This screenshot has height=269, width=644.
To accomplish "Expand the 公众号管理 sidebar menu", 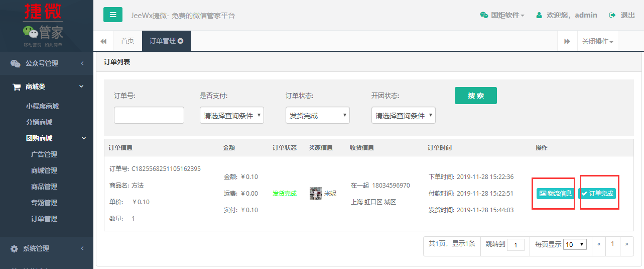I will pyautogui.click(x=47, y=63).
